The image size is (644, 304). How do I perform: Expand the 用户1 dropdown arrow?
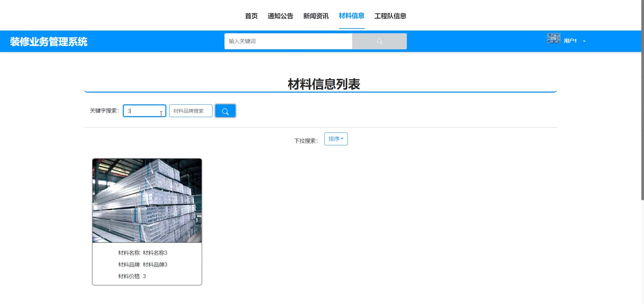(x=584, y=41)
